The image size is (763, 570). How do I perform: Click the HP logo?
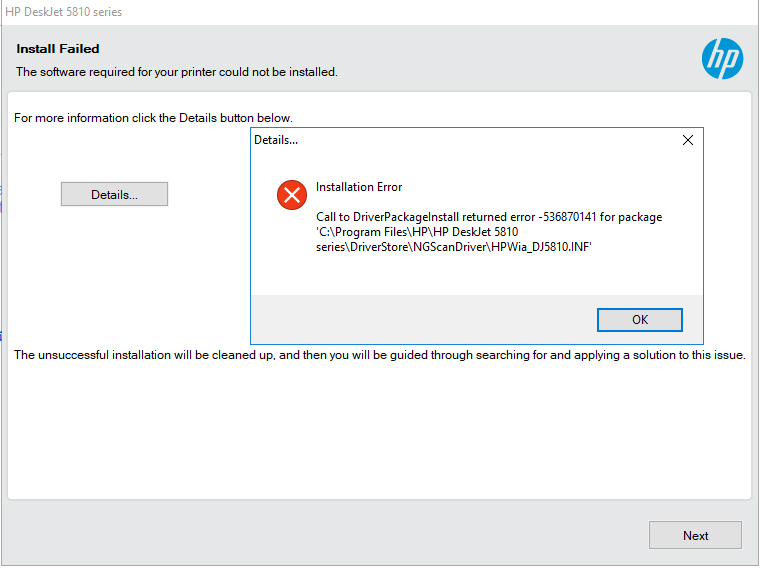722,59
